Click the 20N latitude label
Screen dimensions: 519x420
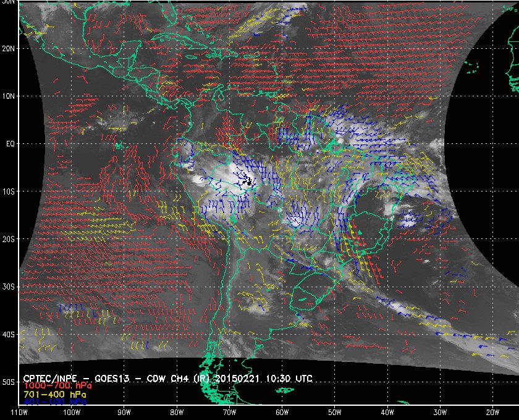click(8, 48)
